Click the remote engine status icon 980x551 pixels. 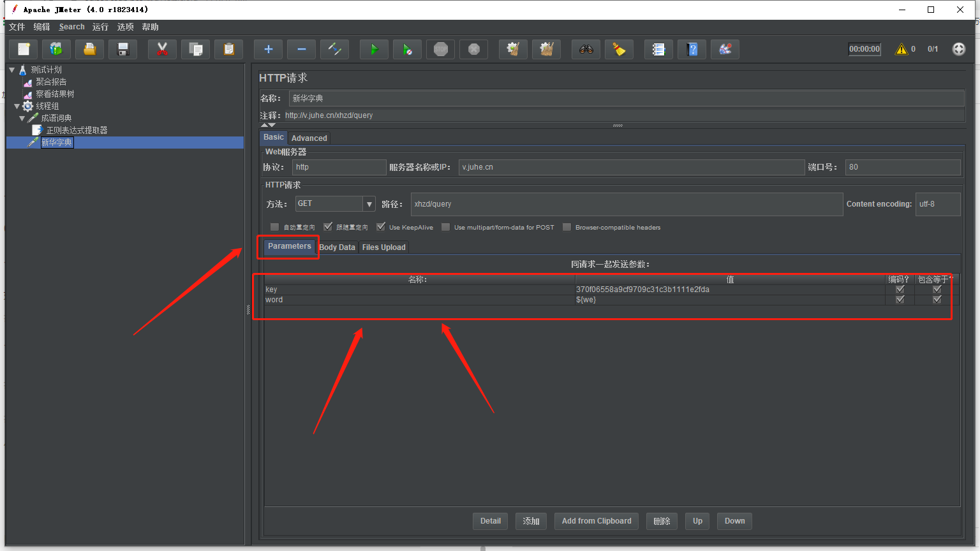[958, 49]
